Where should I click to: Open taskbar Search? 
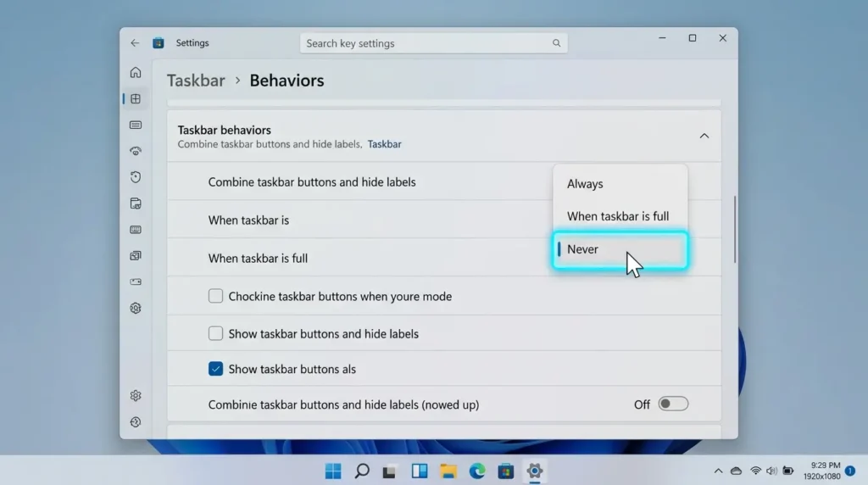[362, 471]
